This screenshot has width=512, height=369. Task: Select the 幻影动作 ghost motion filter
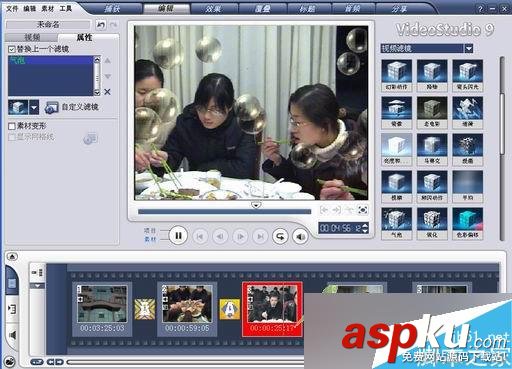coord(396,75)
